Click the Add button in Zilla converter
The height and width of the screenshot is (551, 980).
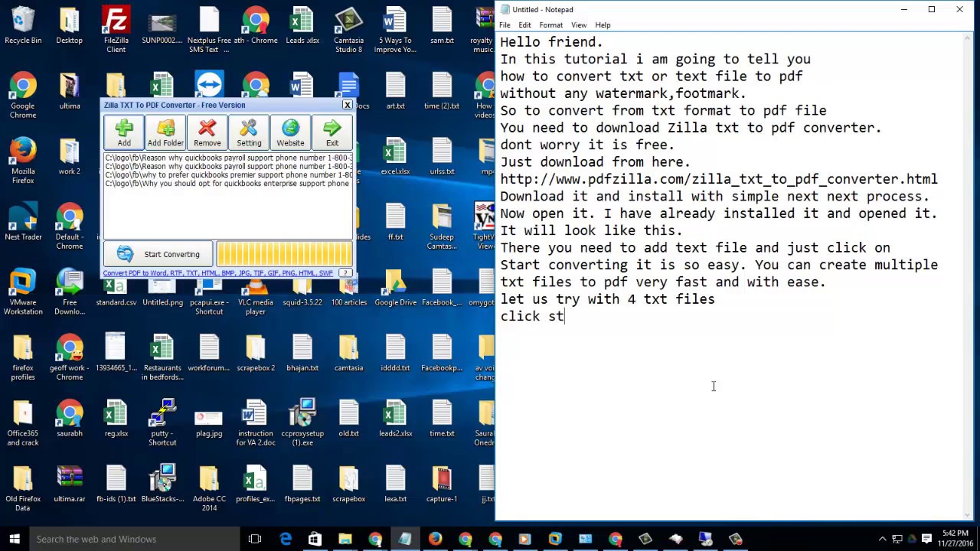pyautogui.click(x=124, y=132)
